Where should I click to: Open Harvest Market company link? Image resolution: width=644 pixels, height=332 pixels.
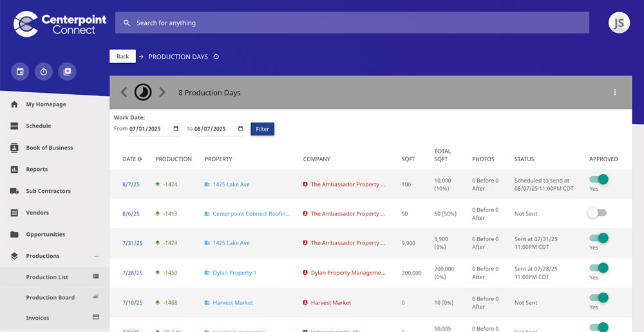pyautogui.click(x=330, y=302)
